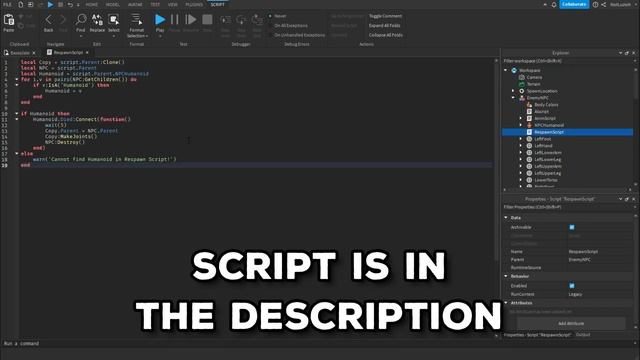The height and width of the screenshot is (360, 640).
Task: Toggle the Enabled checkbox in Behavior
Action: 572,286
